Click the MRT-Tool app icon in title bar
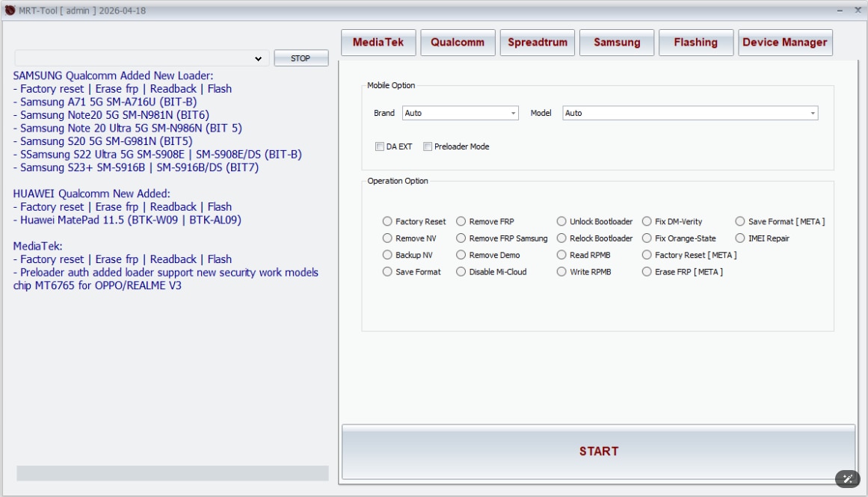 click(10, 10)
